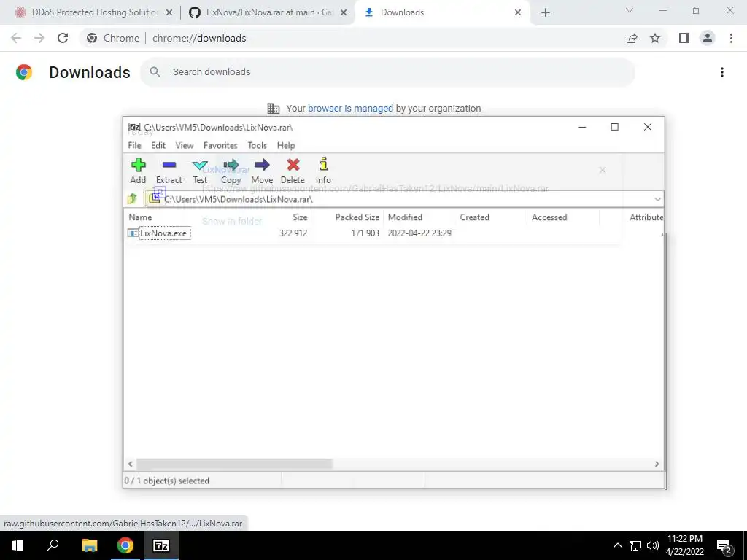Screen dimensions: 747x560
Task: Open the View menu in 7-Zip
Action: tap(185, 146)
